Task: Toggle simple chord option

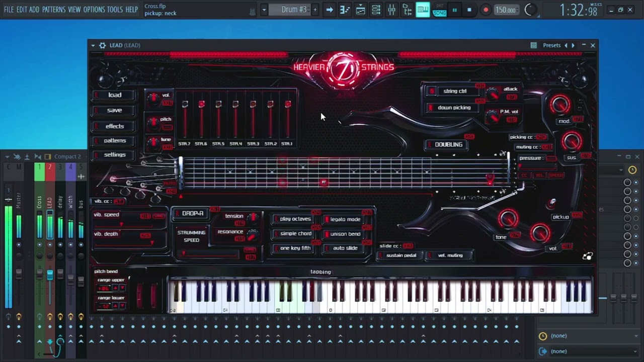Action: tap(292, 234)
